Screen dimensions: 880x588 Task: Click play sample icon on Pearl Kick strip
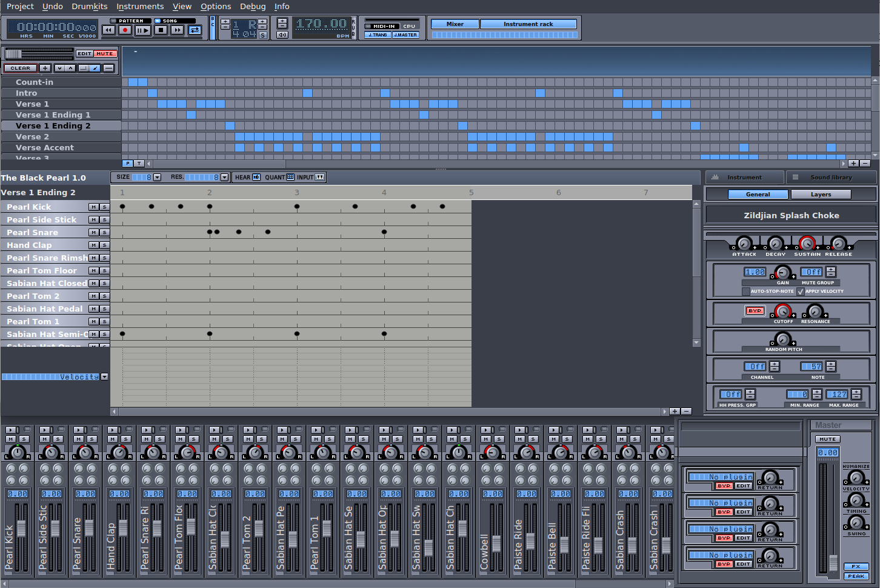click(x=11, y=430)
